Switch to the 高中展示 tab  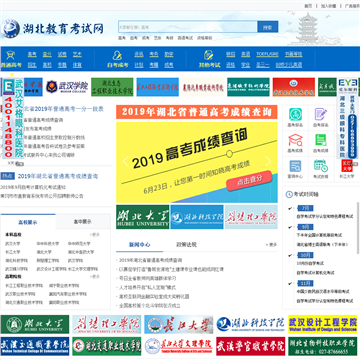83,222
